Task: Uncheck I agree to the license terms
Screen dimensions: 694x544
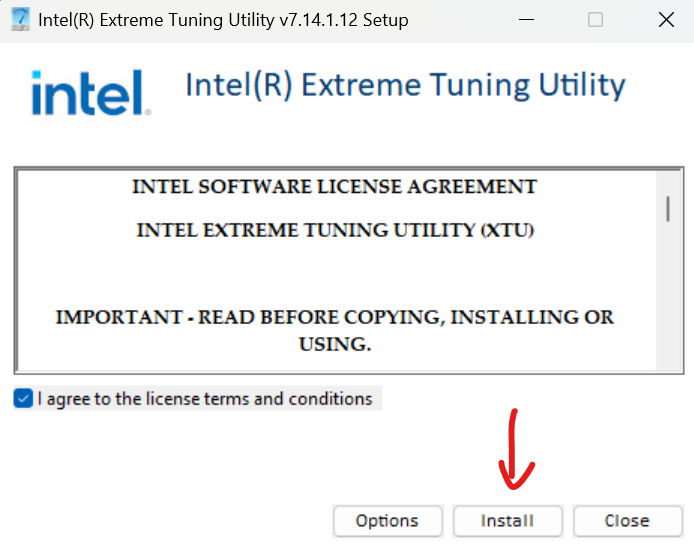Action: [23, 398]
